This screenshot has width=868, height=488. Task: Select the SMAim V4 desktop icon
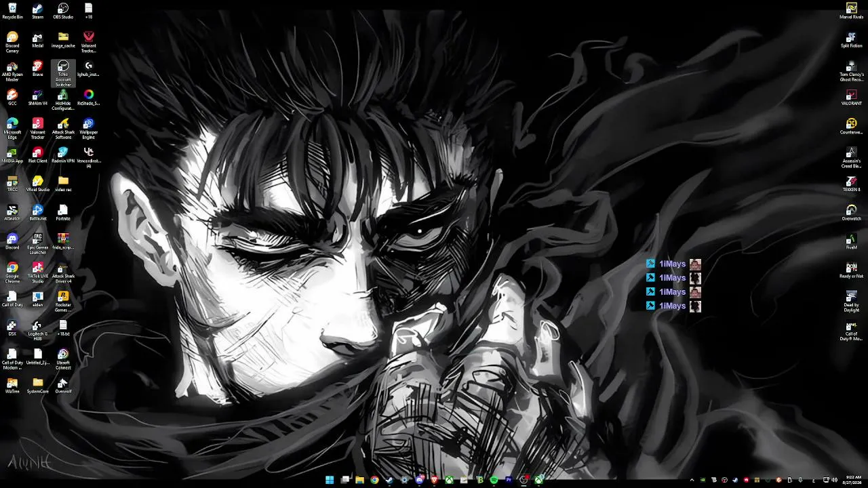click(x=37, y=98)
